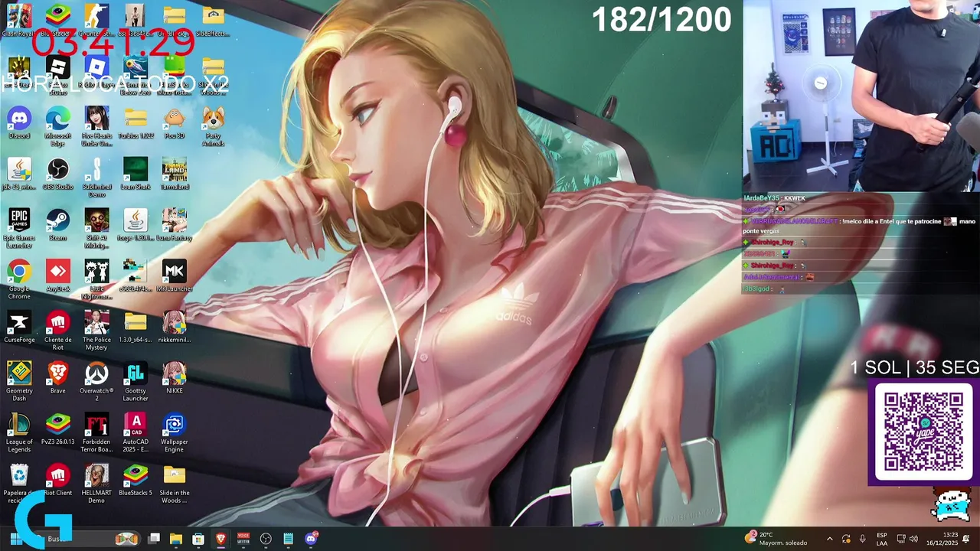
Task: Select the Cliente de Riot icon
Action: tap(58, 331)
